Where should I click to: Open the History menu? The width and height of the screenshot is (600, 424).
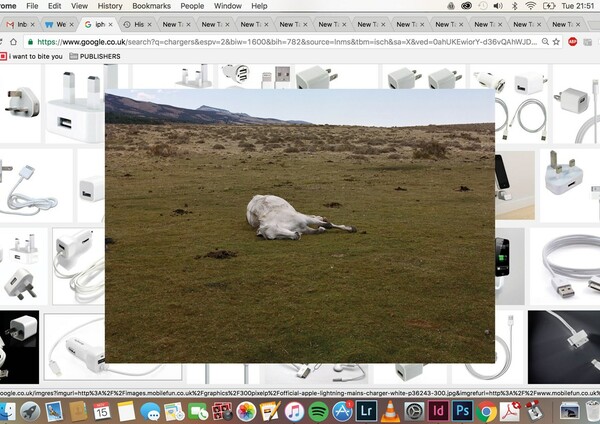[x=110, y=6]
